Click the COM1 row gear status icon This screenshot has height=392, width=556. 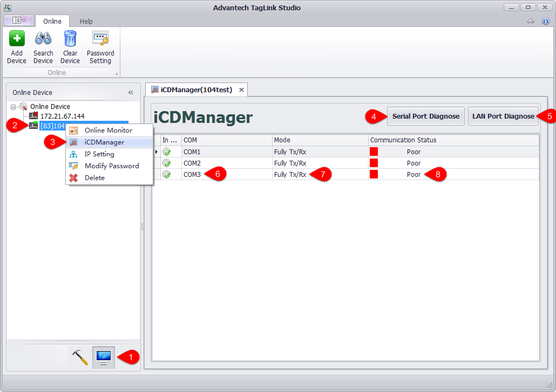(167, 152)
